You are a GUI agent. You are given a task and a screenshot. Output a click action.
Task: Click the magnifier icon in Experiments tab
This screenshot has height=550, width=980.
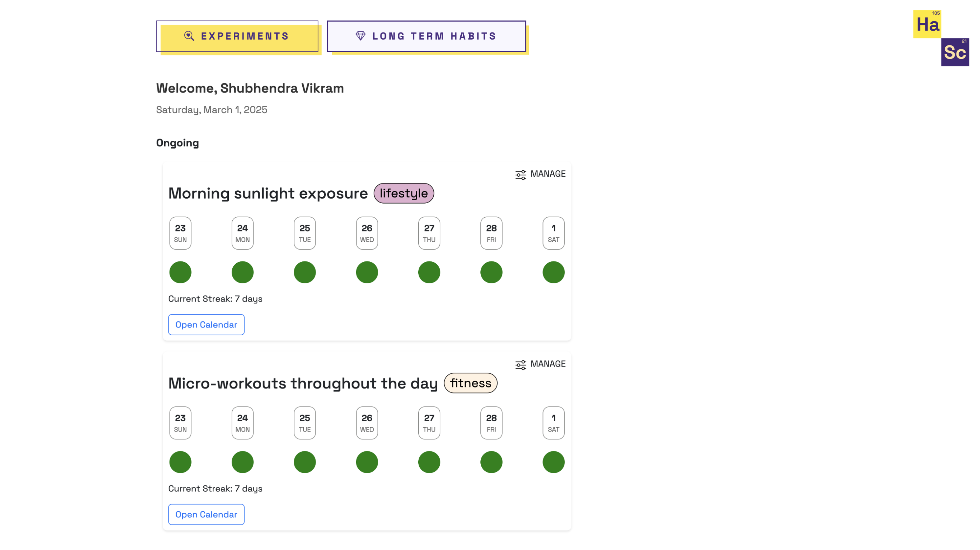click(x=189, y=36)
